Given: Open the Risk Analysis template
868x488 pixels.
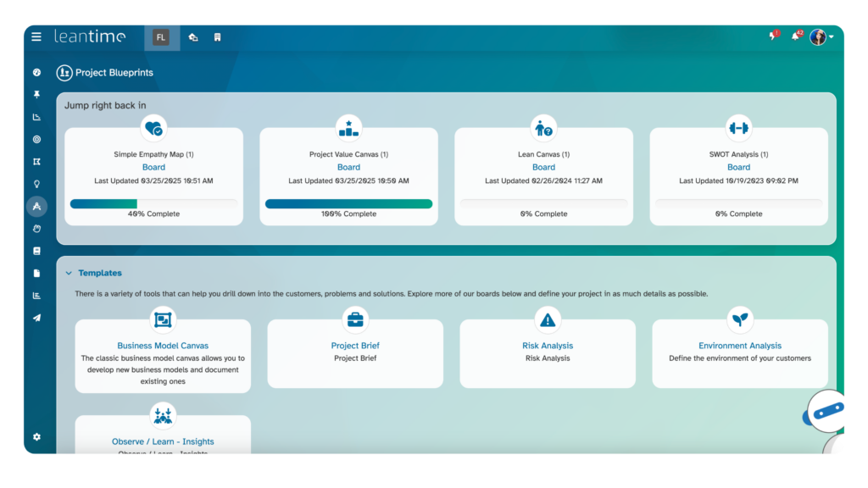Looking at the screenshot, I should [x=548, y=346].
